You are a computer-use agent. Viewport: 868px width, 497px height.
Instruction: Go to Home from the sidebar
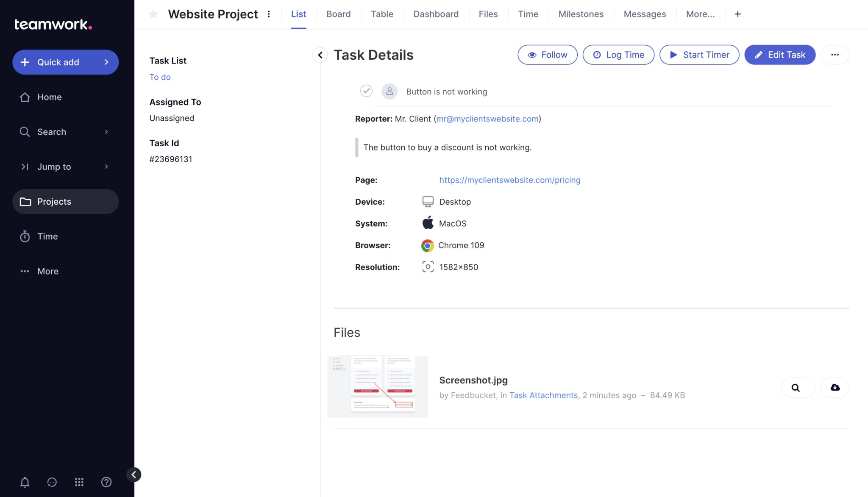(x=49, y=97)
